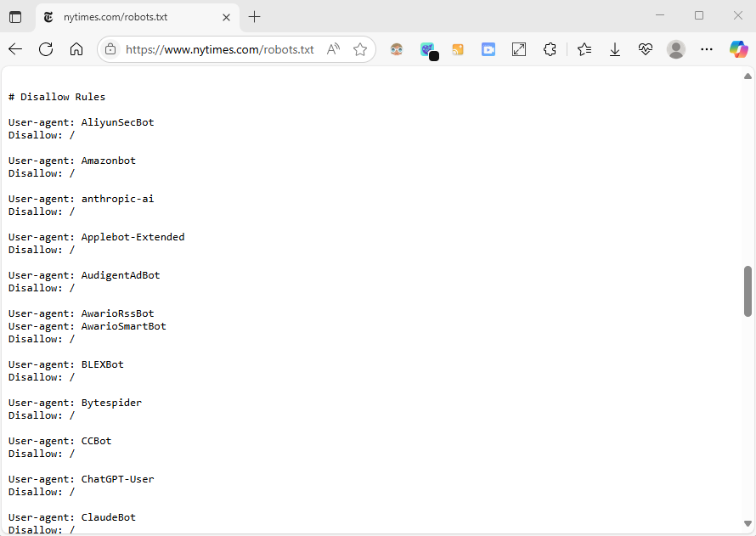Click the scrollbar down arrow
Viewport: 756px width, 536px height.
[x=748, y=523]
